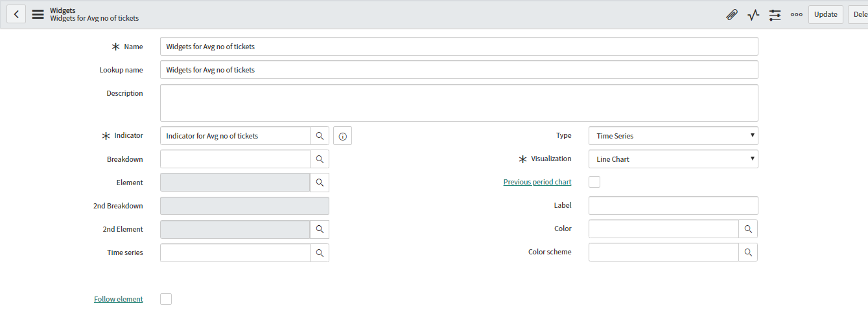This screenshot has width=868, height=312.
Task: Click the Indicator field label
Action: tap(128, 135)
